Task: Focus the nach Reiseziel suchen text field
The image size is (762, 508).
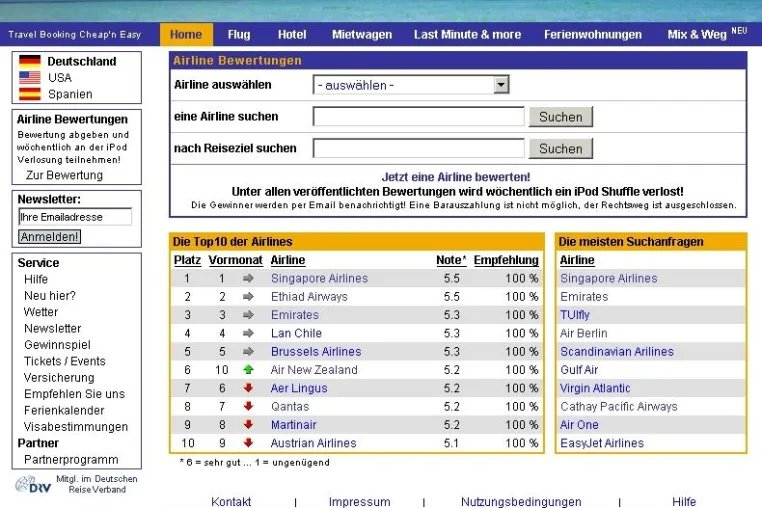Action: coord(418,148)
